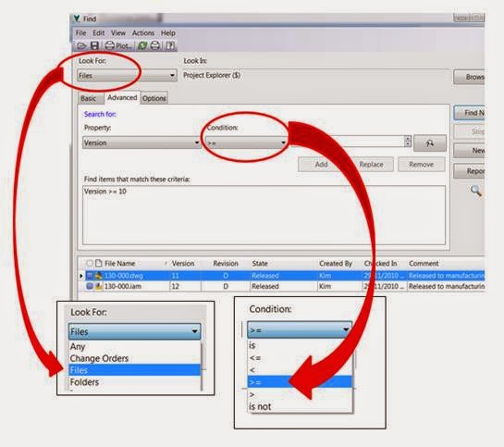Click the Vault logo in the Find title bar
The image size is (504, 447).
(x=77, y=19)
